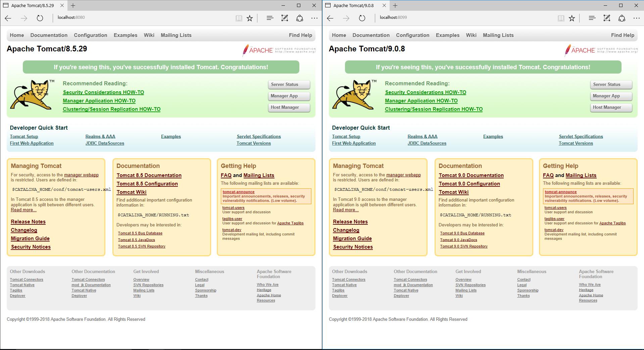Click tomcat-announce list on 8.5.29 page
This screenshot has width=644, height=350.
pyautogui.click(x=238, y=192)
